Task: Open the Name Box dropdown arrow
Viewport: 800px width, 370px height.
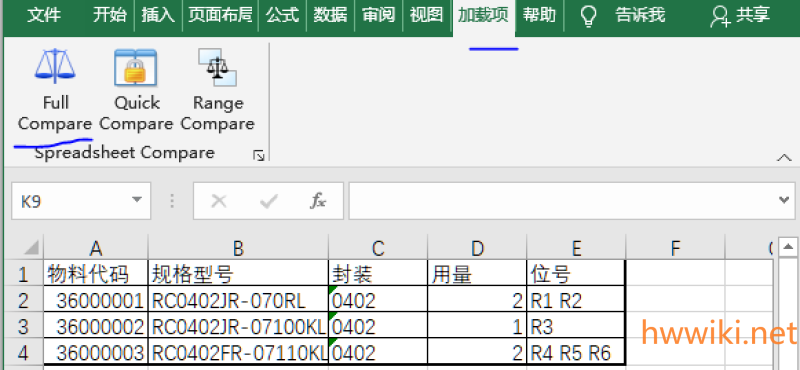Action: (137, 200)
